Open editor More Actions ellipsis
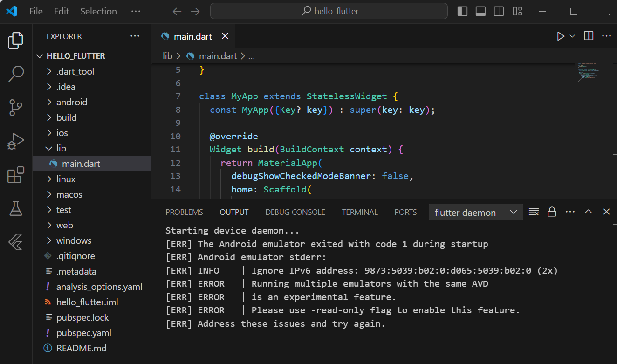 [606, 36]
